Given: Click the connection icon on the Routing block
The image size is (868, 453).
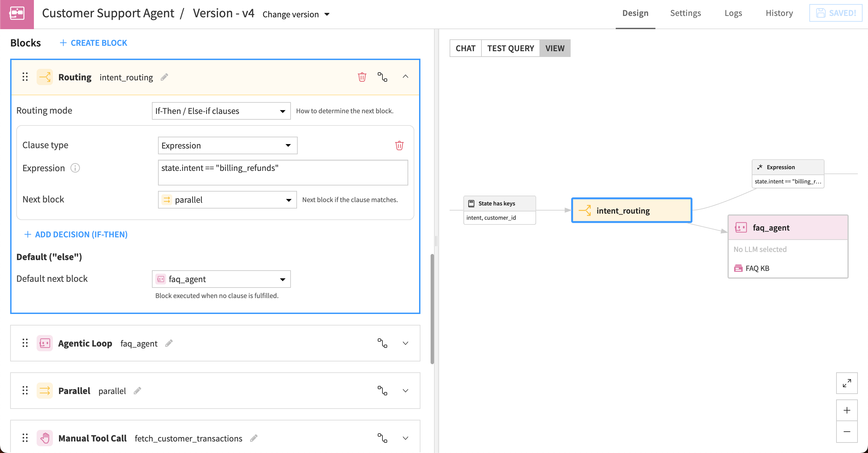Looking at the screenshot, I should [x=382, y=77].
